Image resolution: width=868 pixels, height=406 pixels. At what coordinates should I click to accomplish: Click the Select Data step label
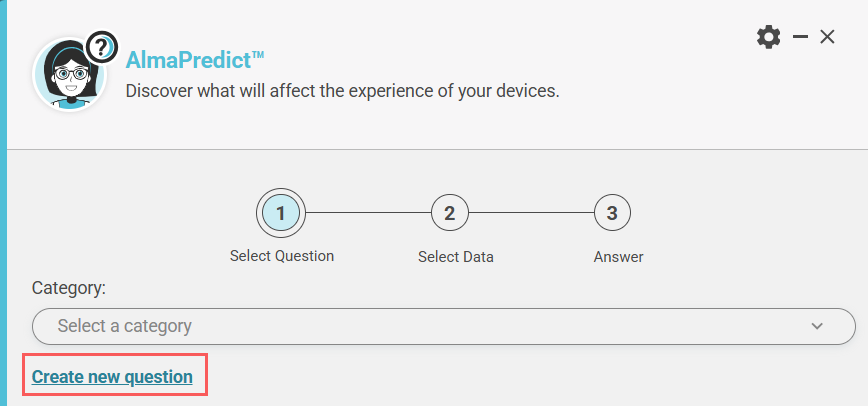(x=455, y=257)
